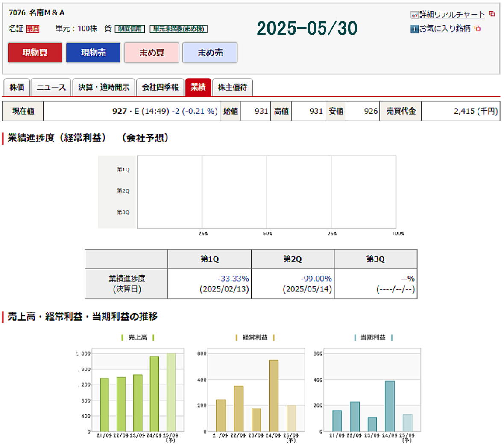
Task: Click the date 2025-05/30
Action: [x=307, y=28]
